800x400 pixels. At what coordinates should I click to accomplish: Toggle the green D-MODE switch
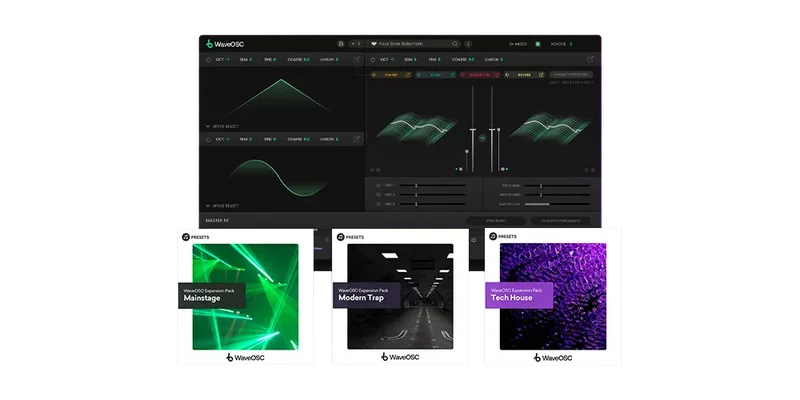[537, 44]
